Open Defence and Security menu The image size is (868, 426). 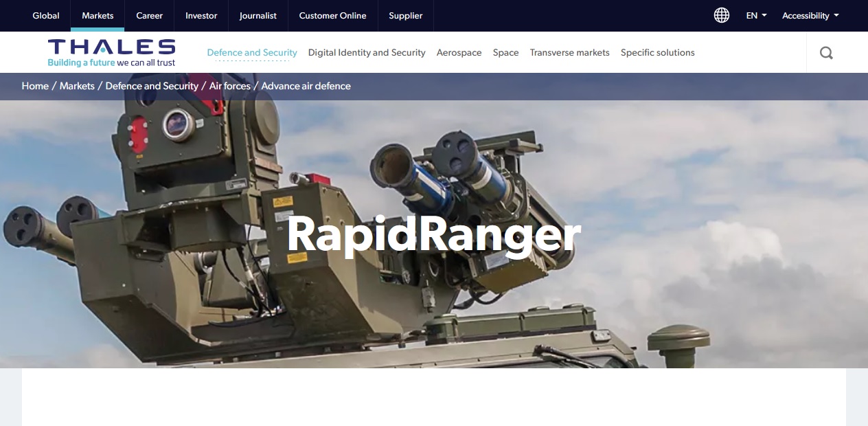point(252,52)
